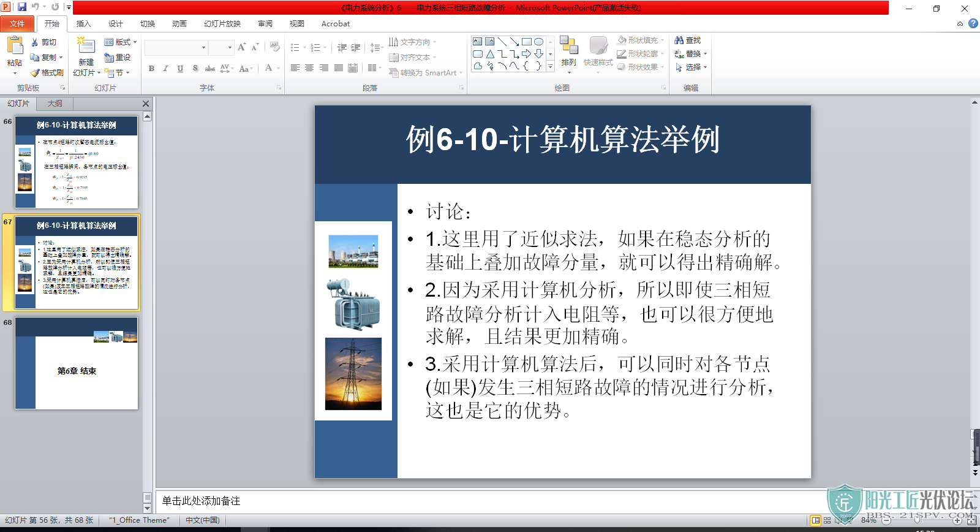The image size is (980, 532).
Task: Open the font name combo box
Action: coord(176,47)
